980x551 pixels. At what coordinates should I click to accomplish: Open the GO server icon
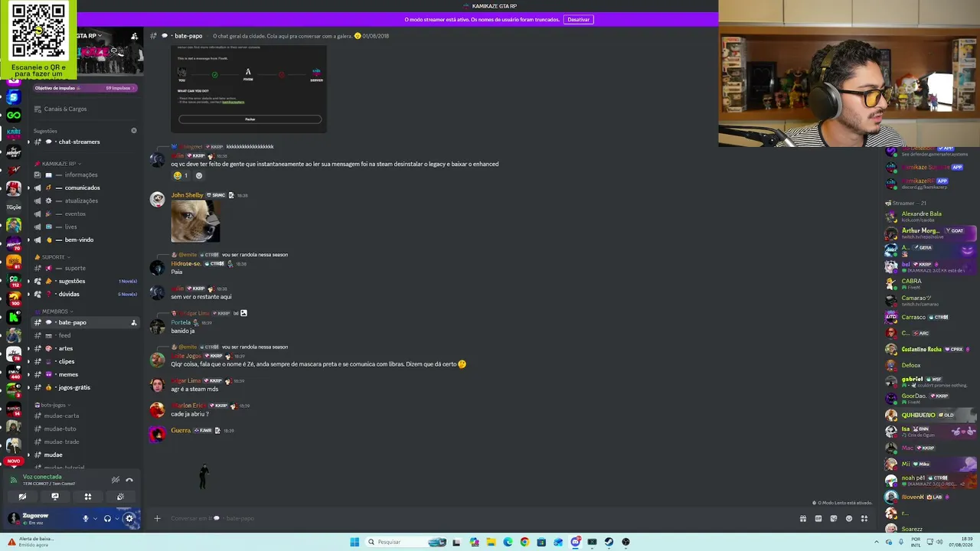[14, 116]
